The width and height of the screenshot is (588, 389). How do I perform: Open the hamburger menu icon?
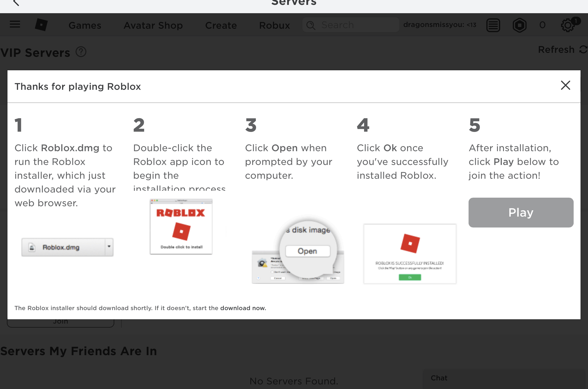tap(15, 24)
